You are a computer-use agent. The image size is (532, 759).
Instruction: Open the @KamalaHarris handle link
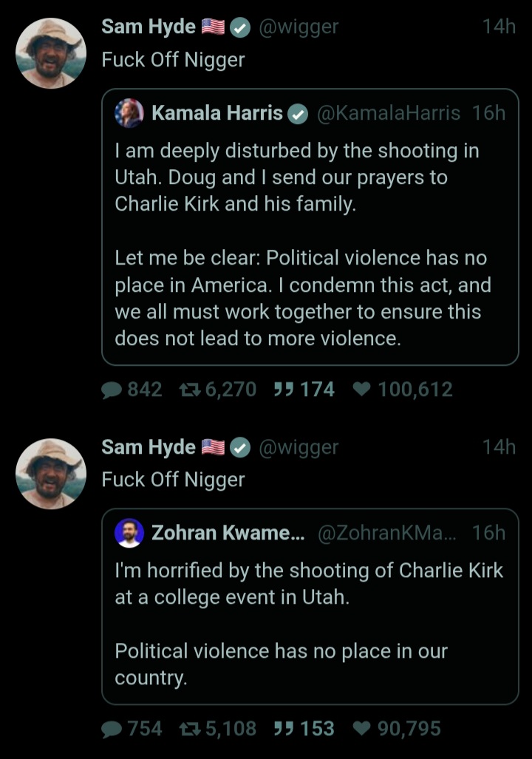point(388,113)
